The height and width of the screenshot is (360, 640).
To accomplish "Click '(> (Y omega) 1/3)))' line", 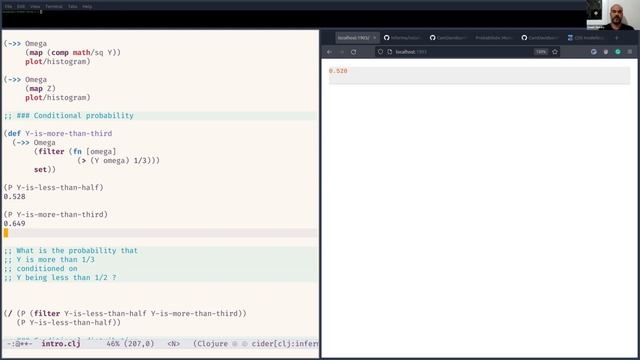I will pyautogui.click(x=118, y=160).
